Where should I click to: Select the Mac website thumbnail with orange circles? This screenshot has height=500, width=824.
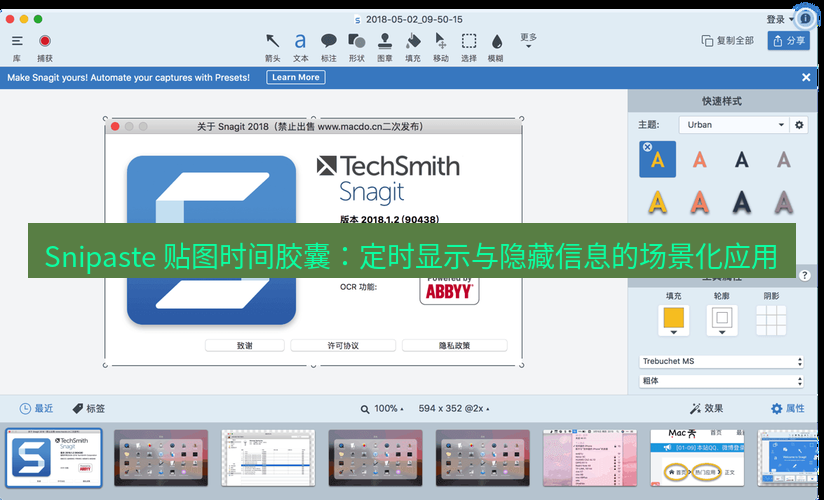tap(697, 458)
